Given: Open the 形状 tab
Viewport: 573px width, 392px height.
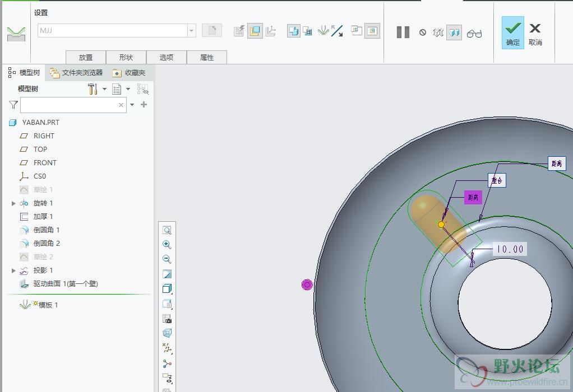Looking at the screenshot, I should [x=126, y=57].
